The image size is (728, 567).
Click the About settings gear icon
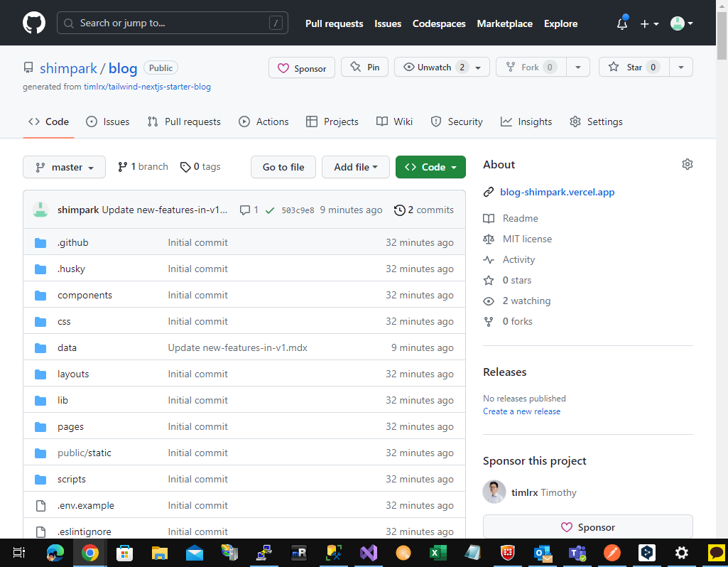point(687,164)
